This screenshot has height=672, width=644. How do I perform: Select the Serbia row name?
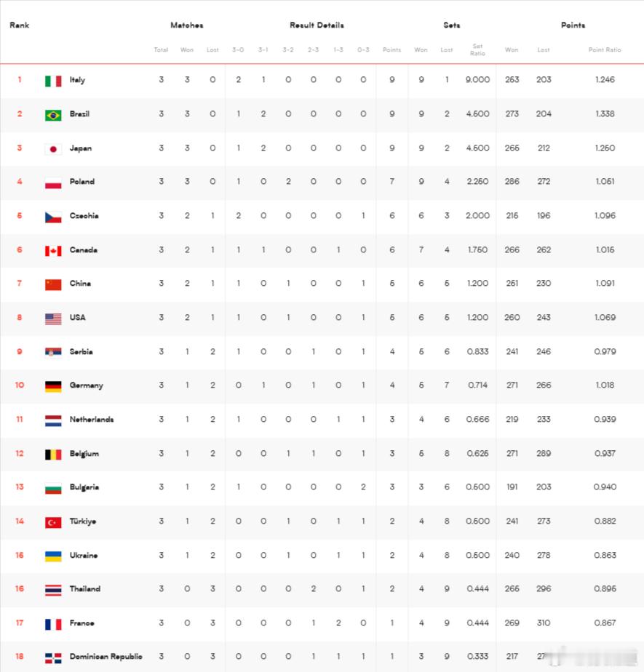tap(81, 351)
